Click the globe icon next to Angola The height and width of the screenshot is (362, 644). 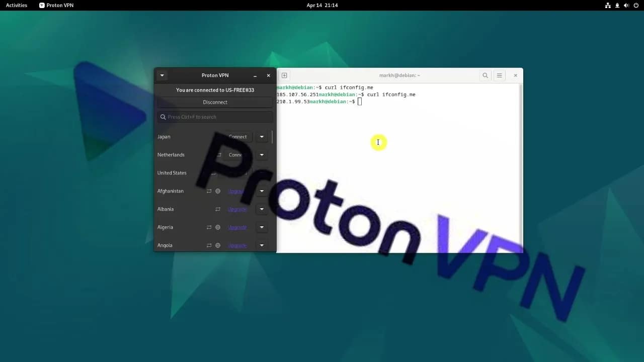coord(218,245)
